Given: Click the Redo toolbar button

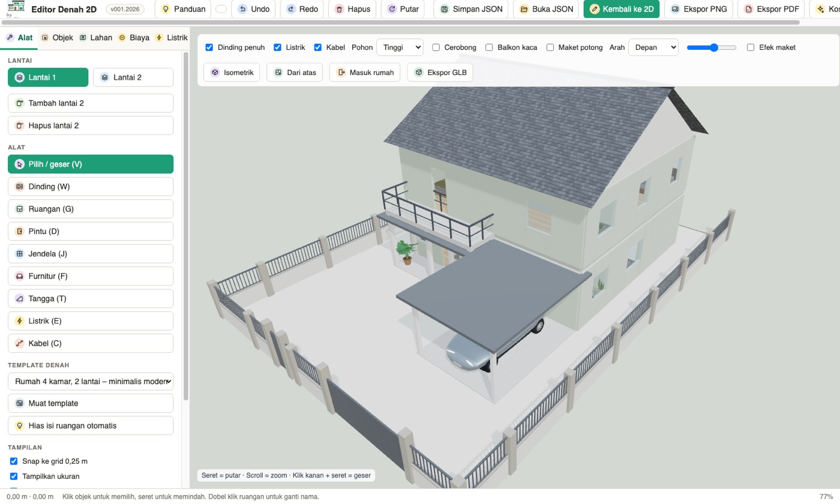Looking at the screenshot, I should (302, 9).
